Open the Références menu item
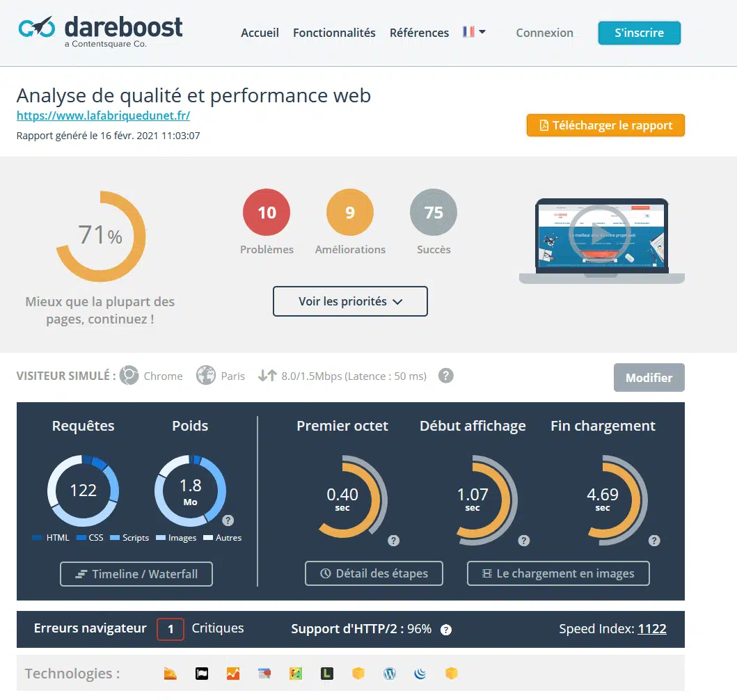This screenshot has width=737, height=700. click(419, 33)
